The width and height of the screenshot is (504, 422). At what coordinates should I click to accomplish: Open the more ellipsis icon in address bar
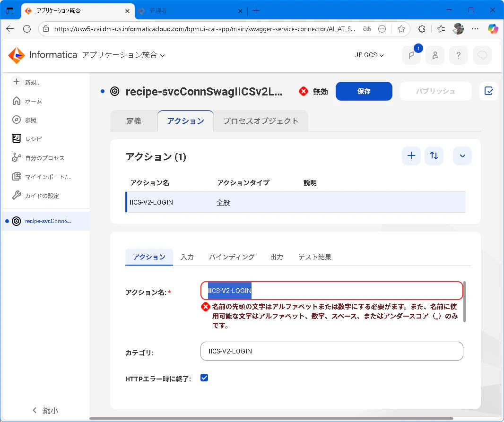click(x=382, y=29)
